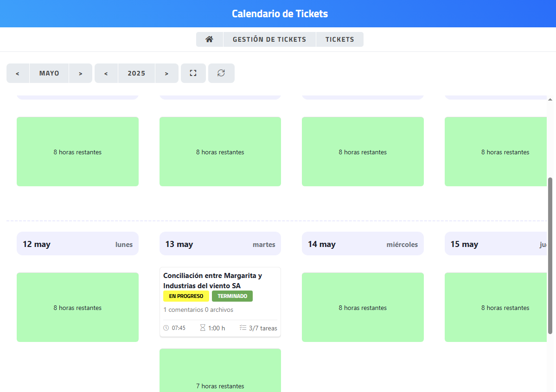Click the clock icon showing 07:45
Image resolution: width=556 pixels, height=392 pixels.
[x=166, y=328]
